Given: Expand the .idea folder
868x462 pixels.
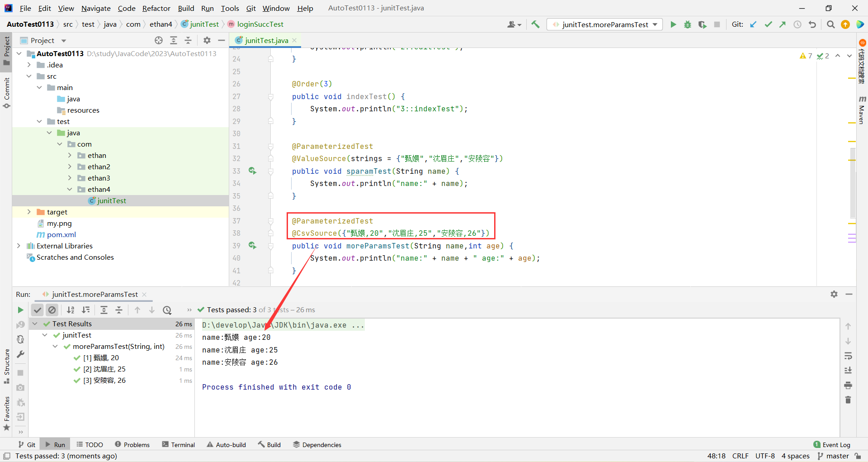Looking at the screenshot, I should pos(29,65).
